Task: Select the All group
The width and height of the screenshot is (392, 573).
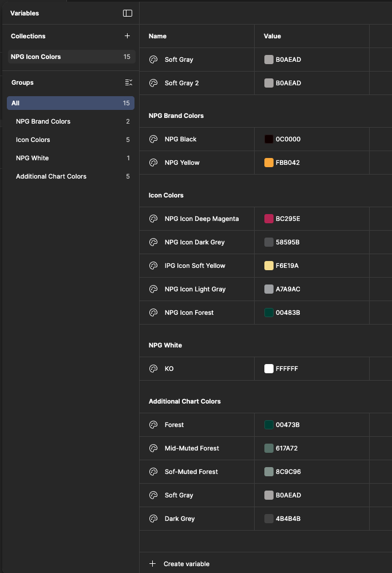Action: (x=70, y=103)
